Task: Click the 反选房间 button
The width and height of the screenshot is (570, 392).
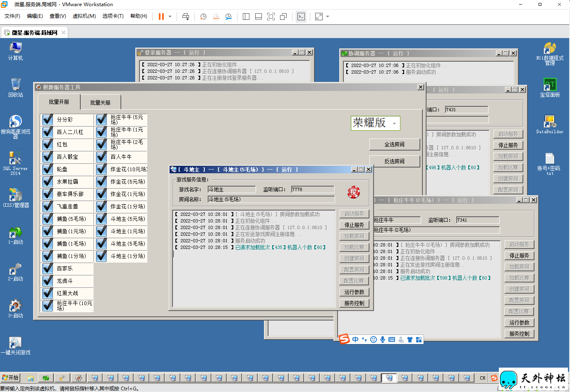Action: tap(395, 161)
